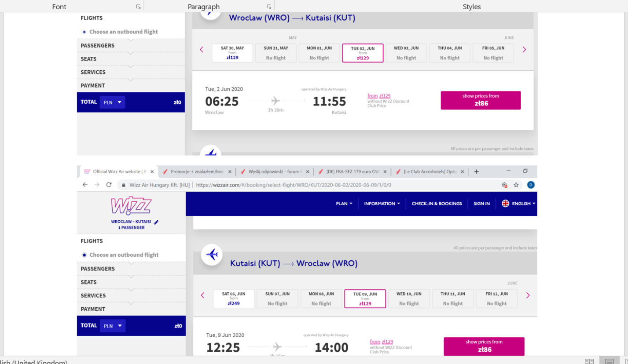Show prices from zł86 for the 12:25 flight
Viewport: 628px width, 364px height.
(x=484, y=346)
